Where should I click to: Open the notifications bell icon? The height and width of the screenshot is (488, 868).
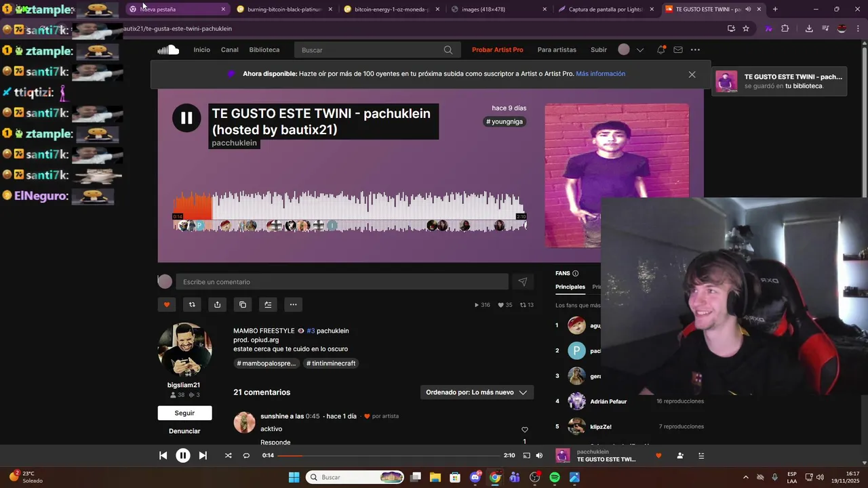click(x=660, y=49)
